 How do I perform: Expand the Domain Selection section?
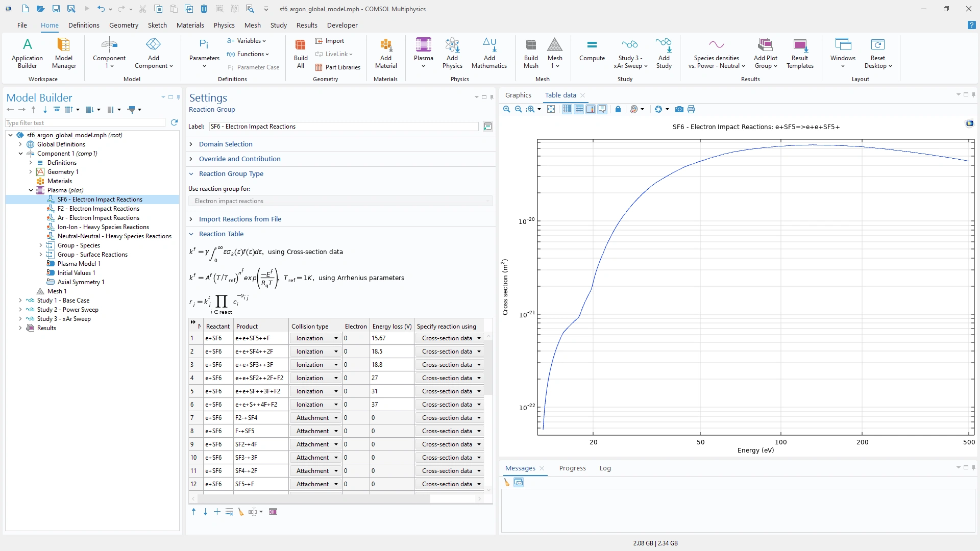(x=226, y=144)
